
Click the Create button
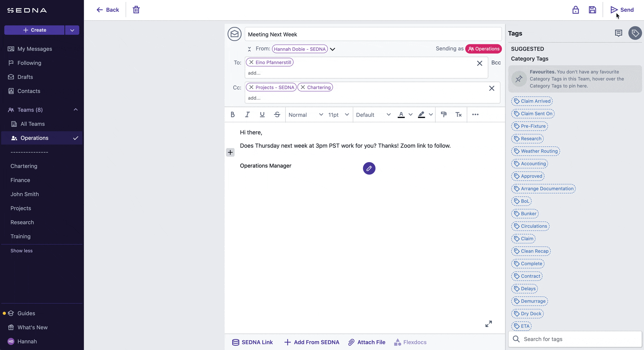34,30
